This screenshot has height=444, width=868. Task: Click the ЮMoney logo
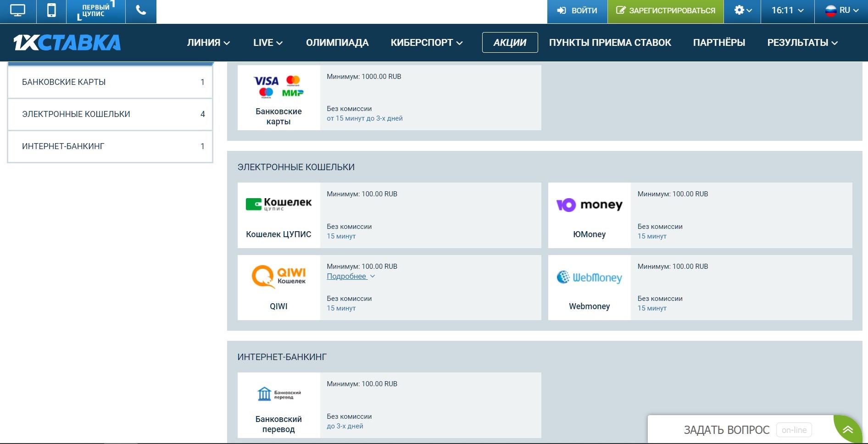coord(589,205)
